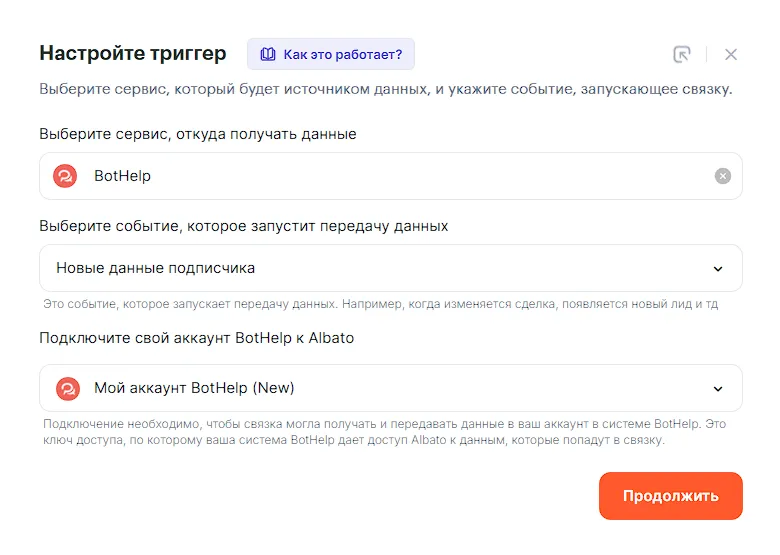The image size is (780, 555).
Task: Expand the event dropdown chevron
Action: [717, 268]
